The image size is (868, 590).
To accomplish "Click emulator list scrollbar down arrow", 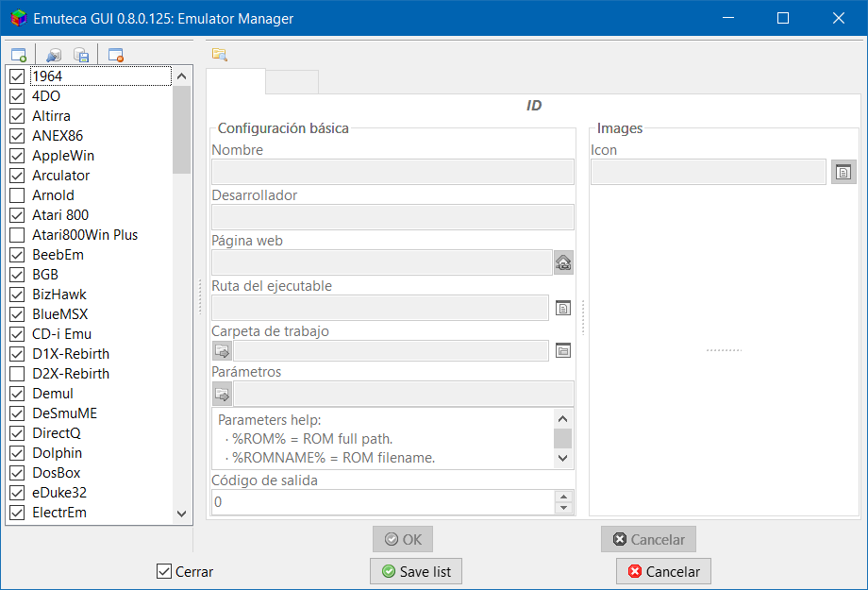I will pyautogui.click(x=181, y=514).
